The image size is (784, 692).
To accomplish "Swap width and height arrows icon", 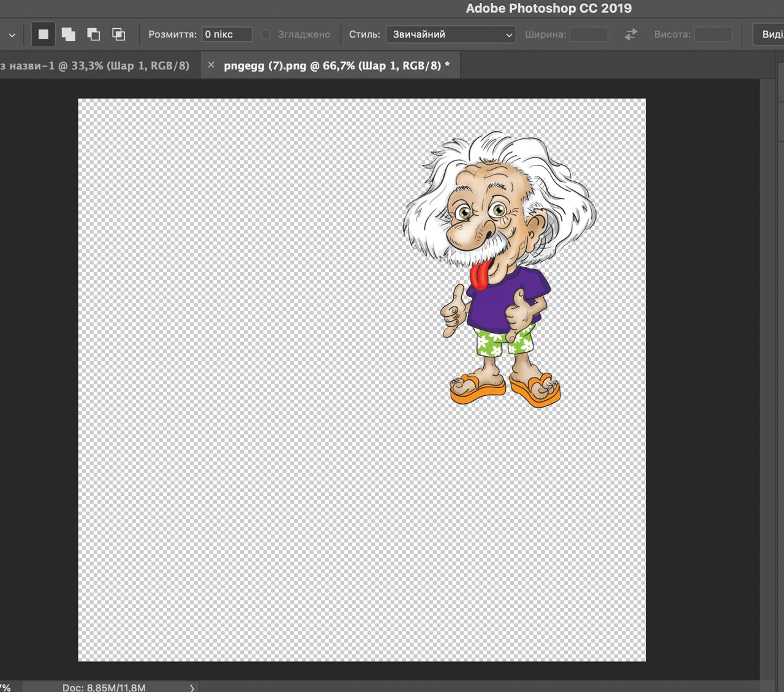I will coord(631,34).
